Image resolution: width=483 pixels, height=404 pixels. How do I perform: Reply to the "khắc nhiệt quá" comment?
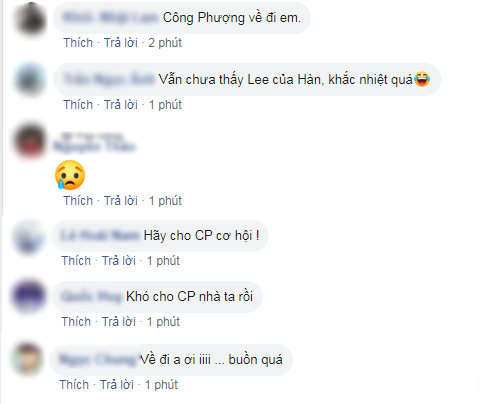[x=121, y=105]
